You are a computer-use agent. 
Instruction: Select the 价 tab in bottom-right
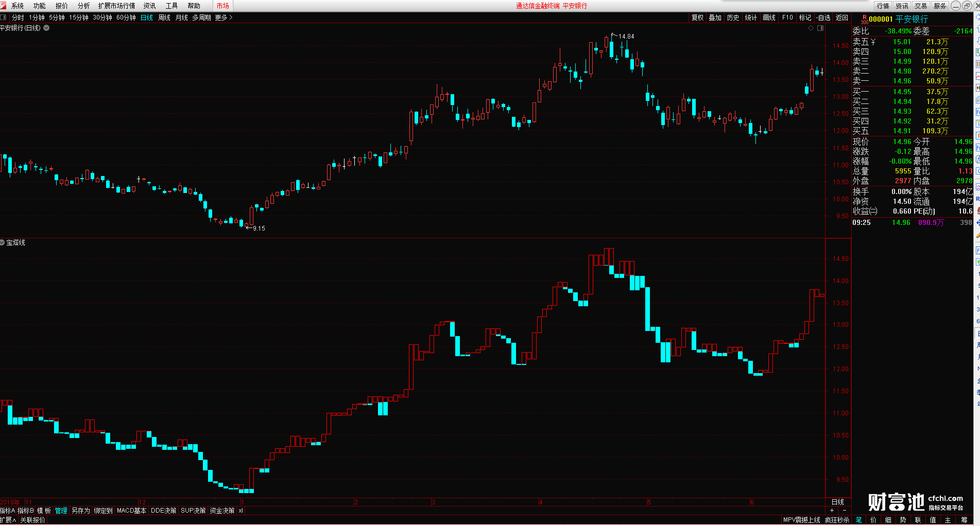pos(873,520)
